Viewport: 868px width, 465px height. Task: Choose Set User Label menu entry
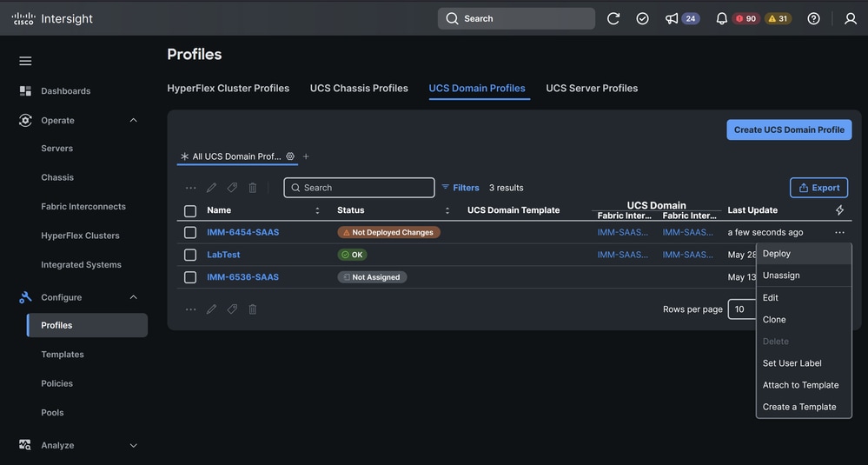(804, 363)
